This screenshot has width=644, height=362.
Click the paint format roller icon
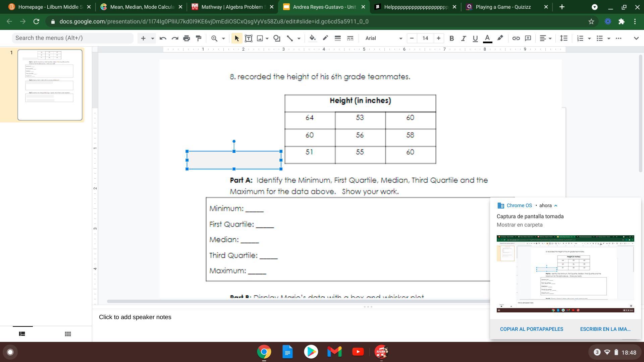[199, 38]
